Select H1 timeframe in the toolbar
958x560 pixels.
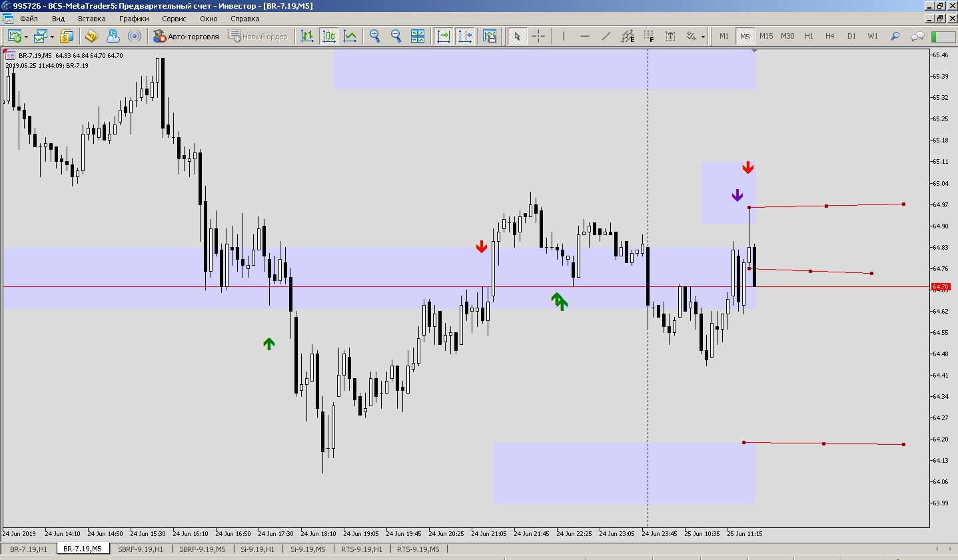point(809,36)
